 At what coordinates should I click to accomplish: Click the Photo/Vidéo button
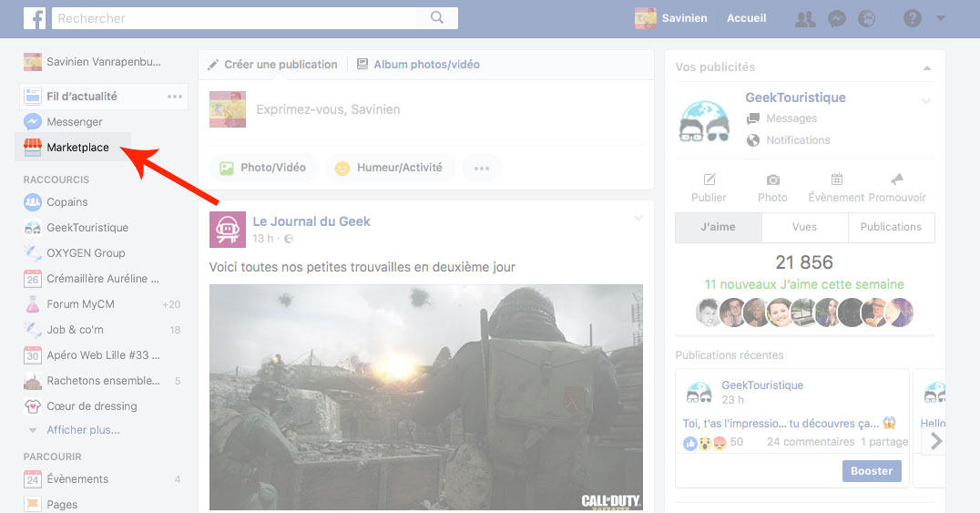[x=263, y=168]
